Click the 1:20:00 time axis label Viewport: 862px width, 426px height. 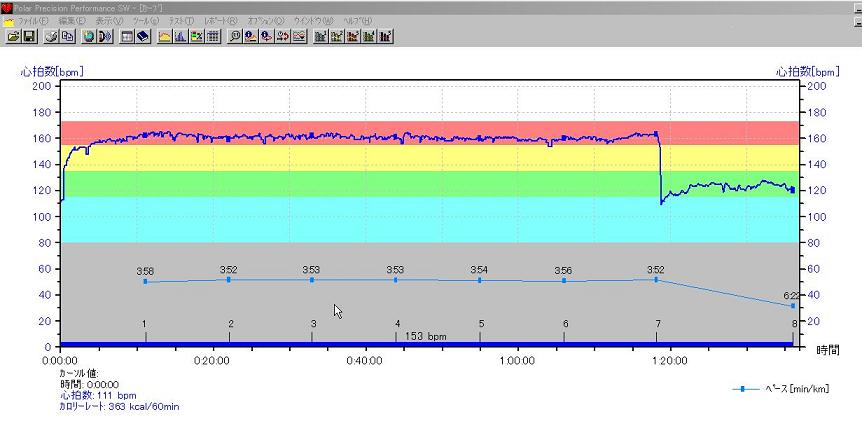(670, 362)
